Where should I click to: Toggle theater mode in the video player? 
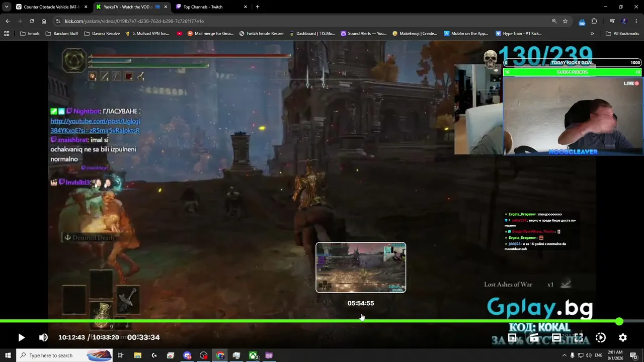pyautogui.click(x=556, y=338)
